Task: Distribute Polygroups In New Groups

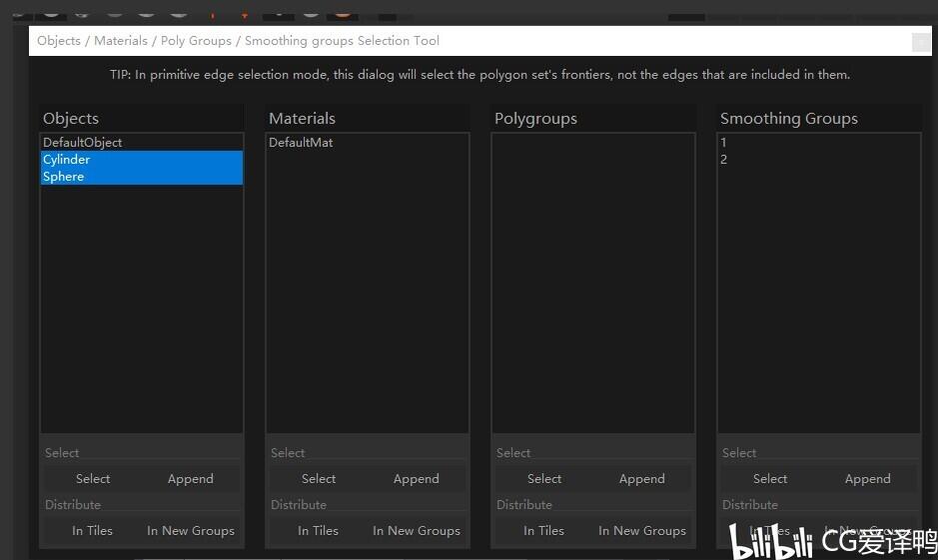Action: tap(642, 531)
